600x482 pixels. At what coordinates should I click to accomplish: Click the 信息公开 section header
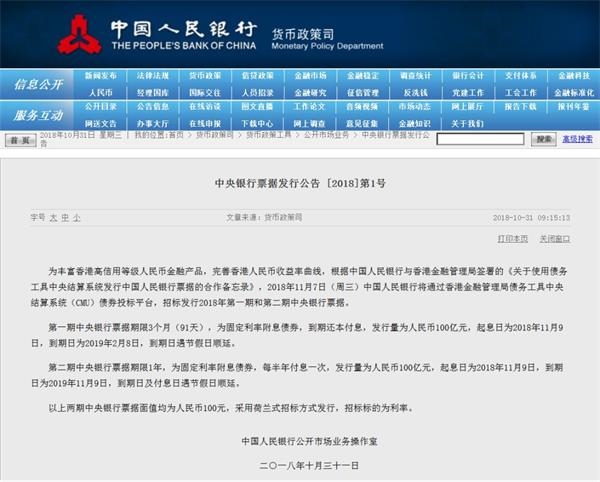pyautogui.click(x=37, y=84)
